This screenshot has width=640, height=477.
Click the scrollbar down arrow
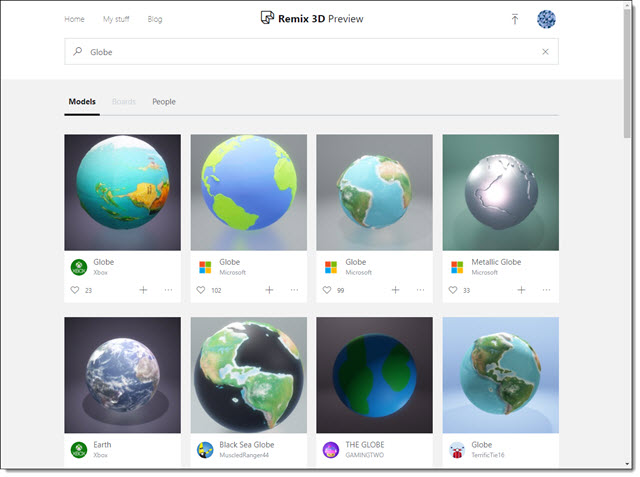click(x=627, y=464)
